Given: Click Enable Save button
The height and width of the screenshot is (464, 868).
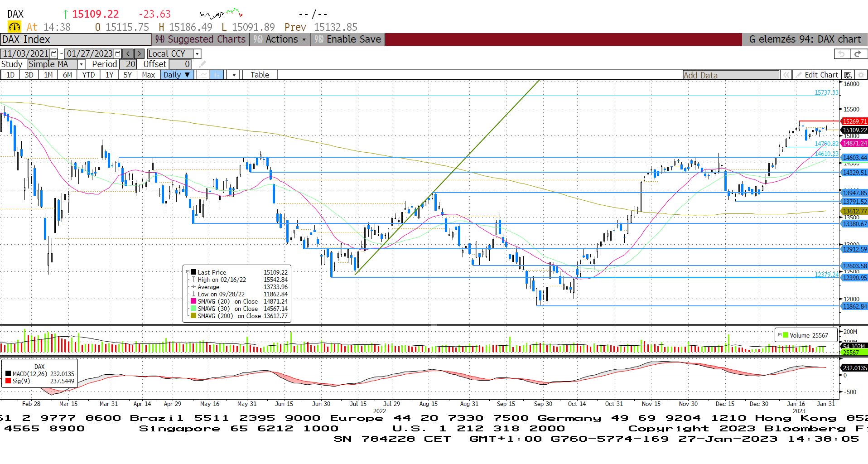Looking at the screenshot, I should (x=347, y=39).
